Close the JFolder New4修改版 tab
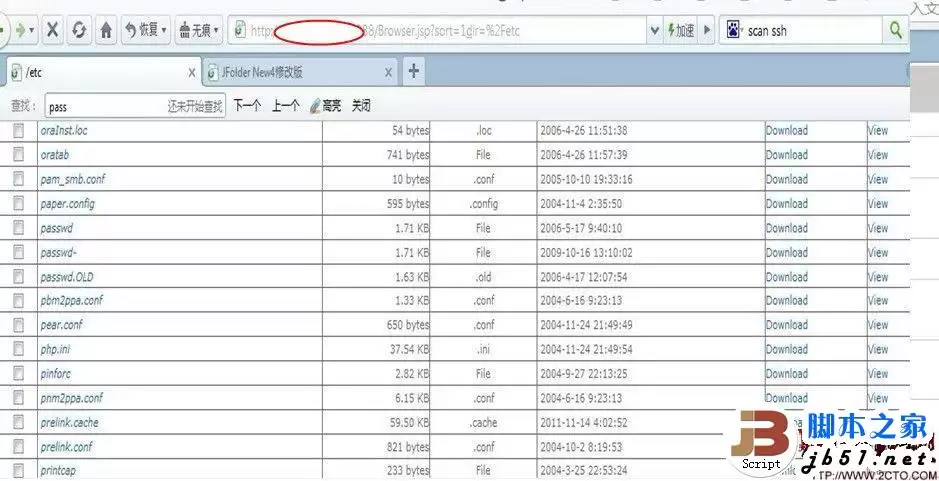This screenshot has height=481, width=939. (x=388, y=73)
